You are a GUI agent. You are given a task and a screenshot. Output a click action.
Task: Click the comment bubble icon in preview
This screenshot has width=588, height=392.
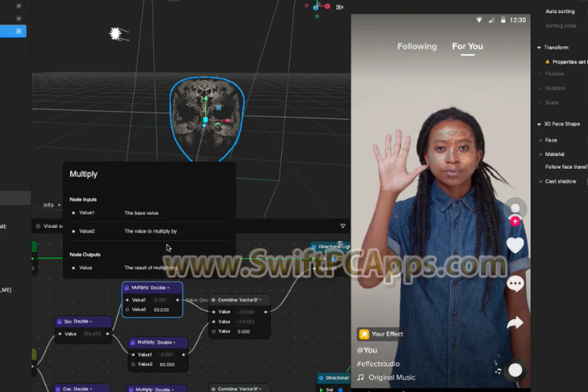tap(515, 283)
